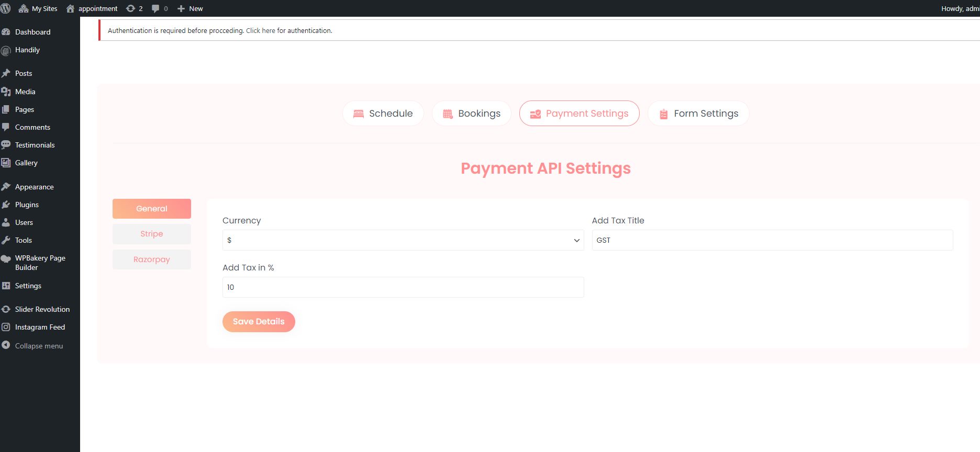The height and width of the screenshot is (452, 980).
Task: Switch to the Bookings tab
Action: pyautogui.click(x=471, y=114)
